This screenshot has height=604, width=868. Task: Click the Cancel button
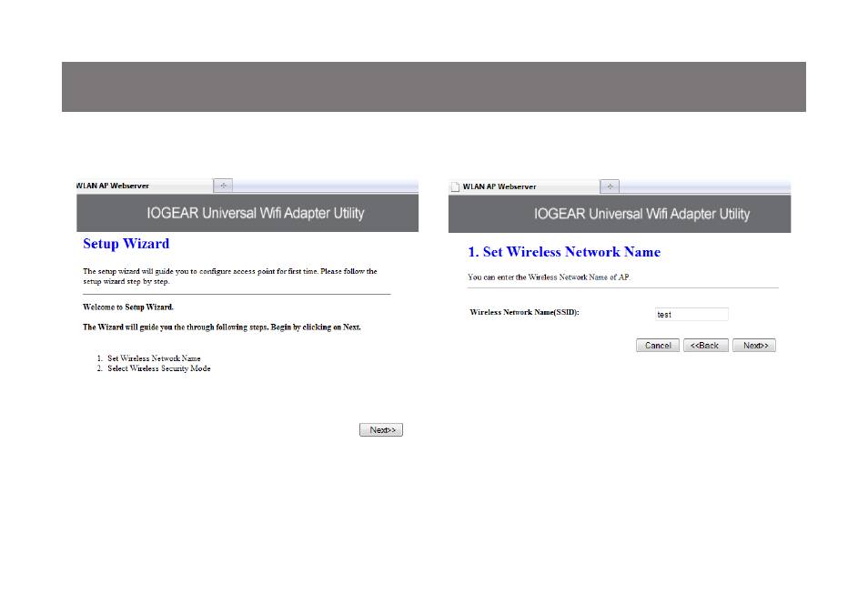(x=658, y=346)
